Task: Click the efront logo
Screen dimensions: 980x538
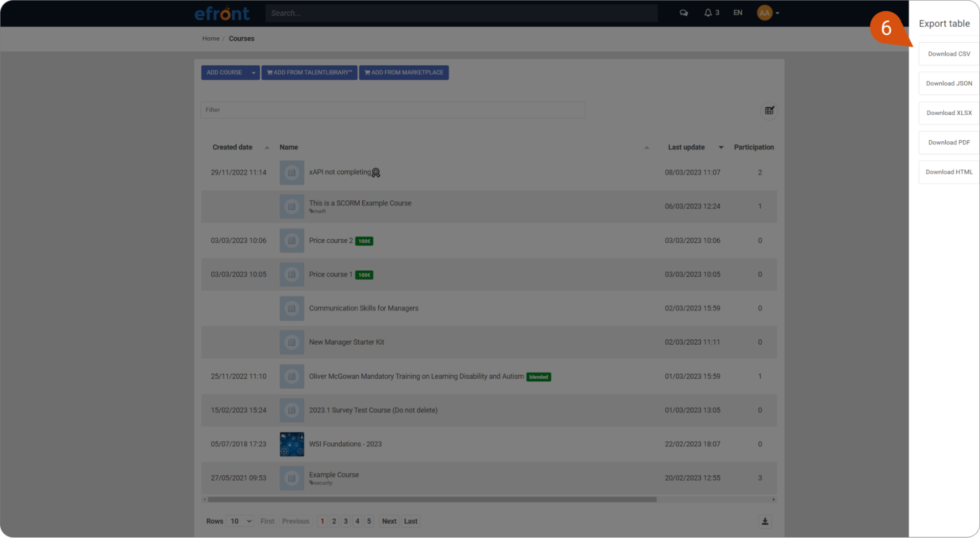Action: pos(222,13)
